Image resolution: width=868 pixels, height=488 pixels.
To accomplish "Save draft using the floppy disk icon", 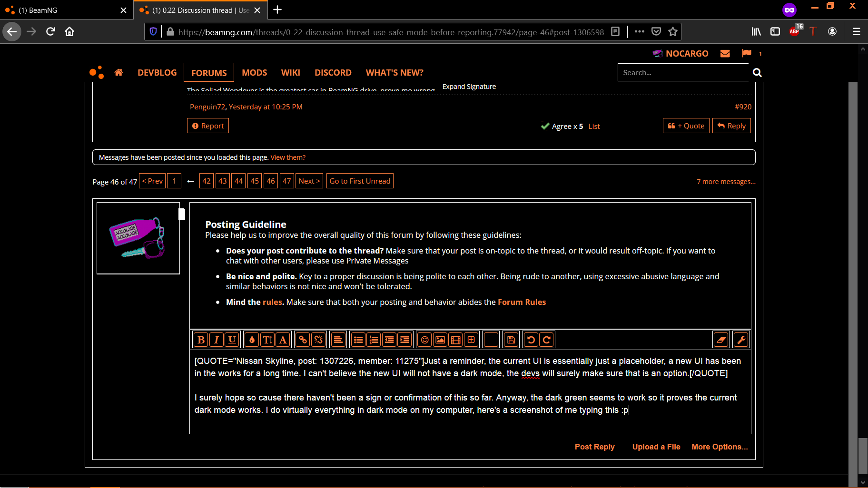I will (511, 340).
